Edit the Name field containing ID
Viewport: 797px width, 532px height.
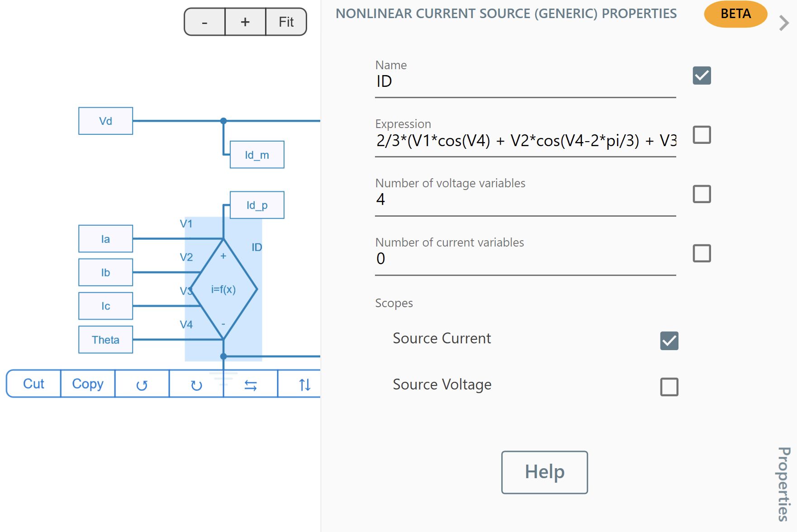[525, 82]
